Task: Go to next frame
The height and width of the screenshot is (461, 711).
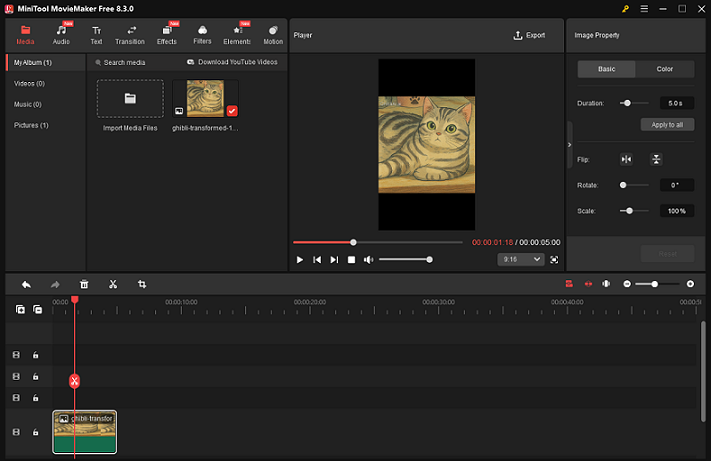Action: [334, 260]
